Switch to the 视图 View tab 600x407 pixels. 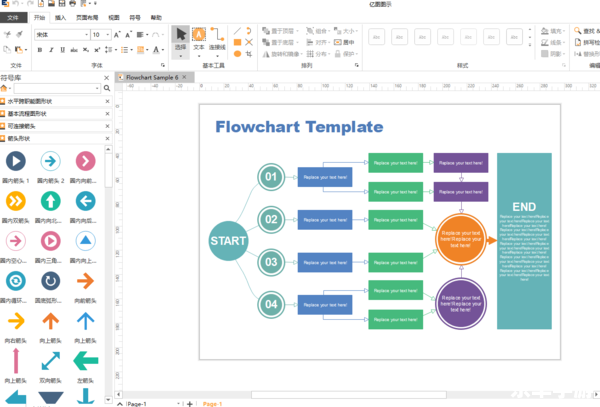[x=114, y=18]
